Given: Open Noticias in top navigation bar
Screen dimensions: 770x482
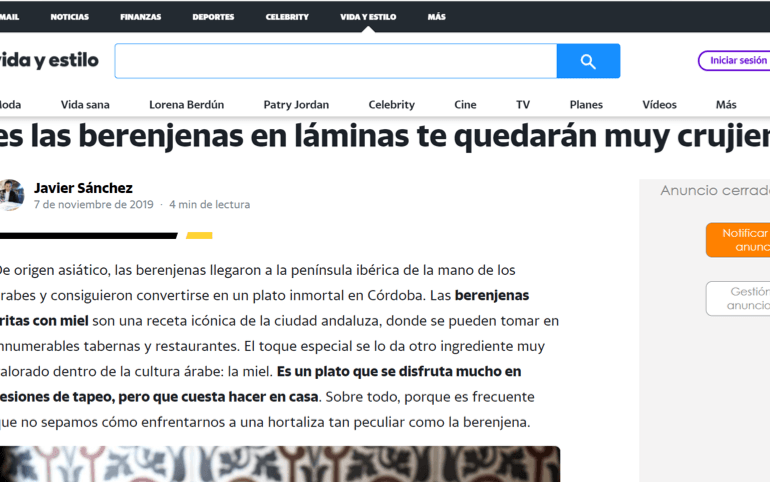Looking at the screenshot, I should click(x=70, y=17).
